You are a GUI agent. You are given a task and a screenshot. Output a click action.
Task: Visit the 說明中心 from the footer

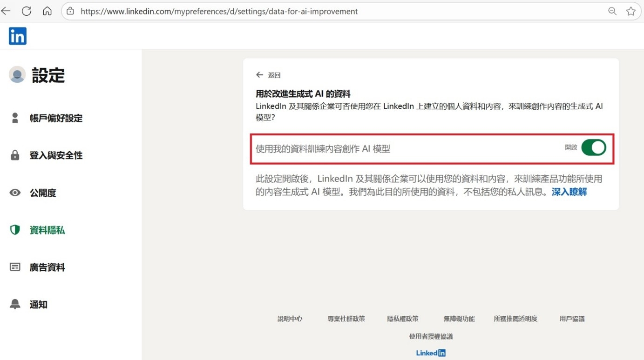(290, 319)
